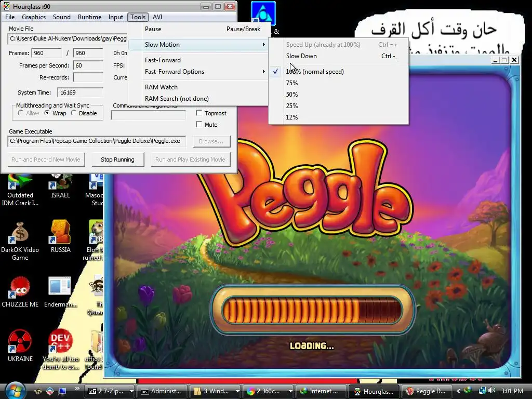Click the Stop Running button
The width and height of the screenshot is (532, 399).
[x=118, y=159]
